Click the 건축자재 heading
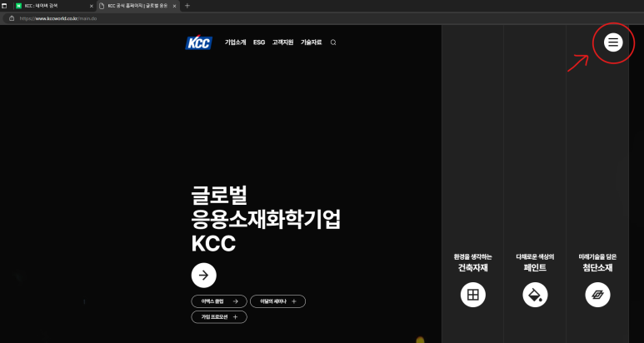The width and height of the screenshot is (644, 343). pyautogui.click(x=472, y=268)
